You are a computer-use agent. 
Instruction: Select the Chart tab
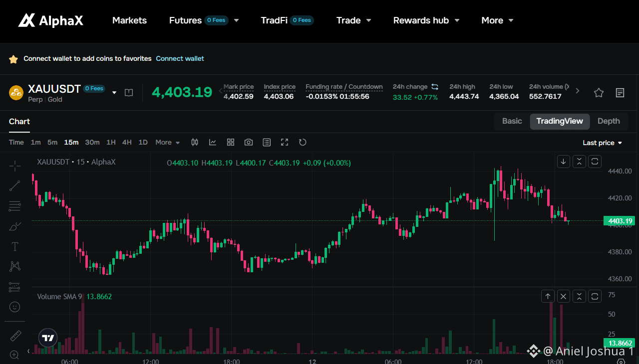[19, 121]
